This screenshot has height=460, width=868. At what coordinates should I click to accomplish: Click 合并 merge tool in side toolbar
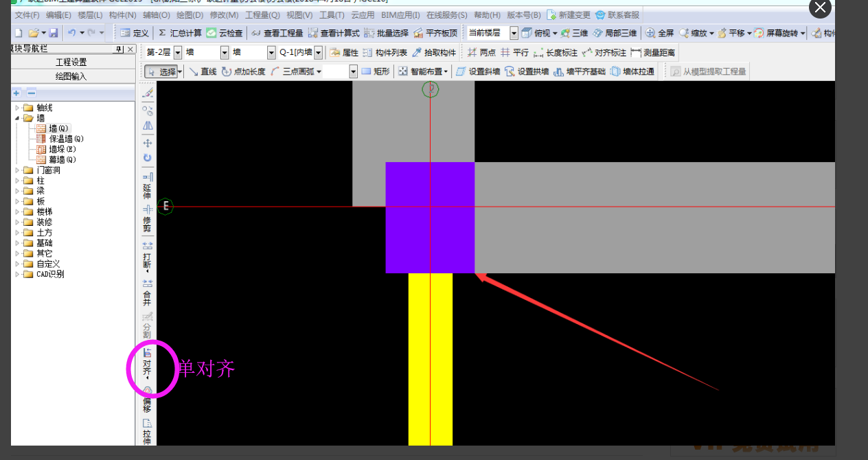click(x=147, y=292)
